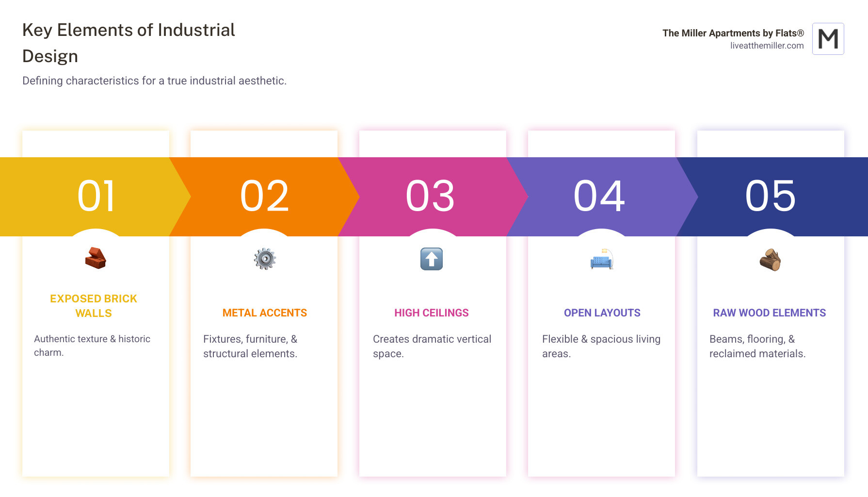This screenshot has width=868, height=497.
Task: Click the Key Elements of Industrial Design title
Action: pyautogui.click(x=129, y=43)
